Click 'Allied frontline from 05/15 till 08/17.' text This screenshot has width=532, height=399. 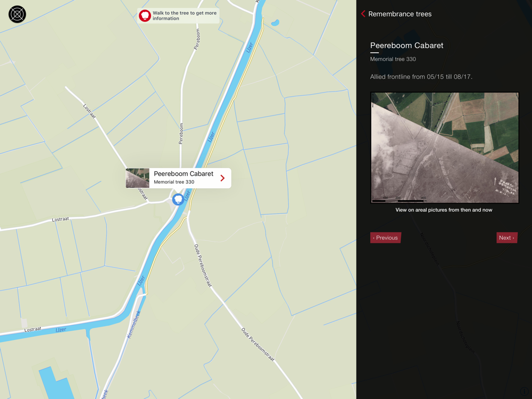[x=421, y=77]
